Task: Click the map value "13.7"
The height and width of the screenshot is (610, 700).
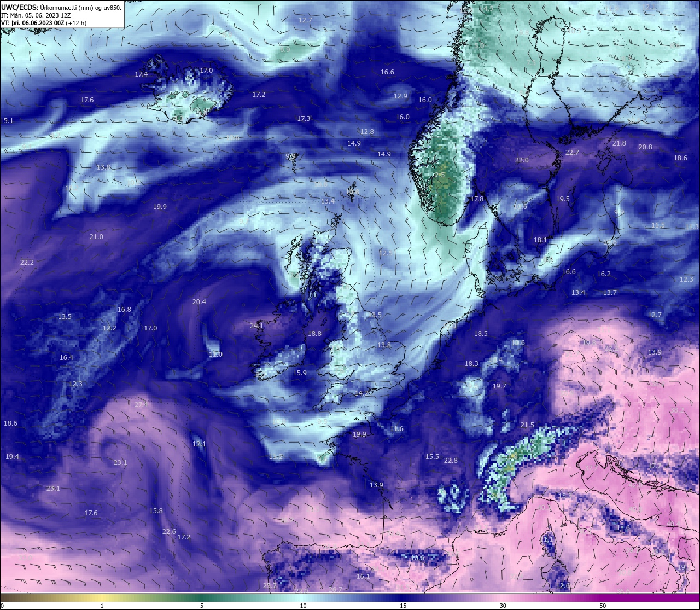Action: (x=610, y=292)
